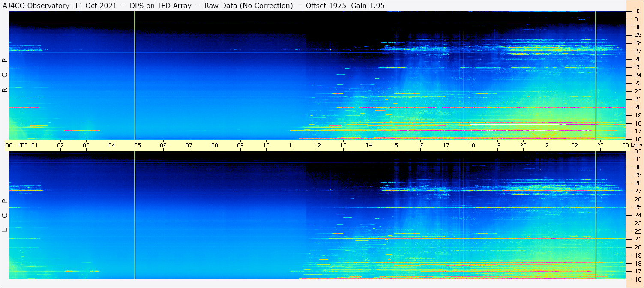Click LCP frequency scale label '22'

638,231
